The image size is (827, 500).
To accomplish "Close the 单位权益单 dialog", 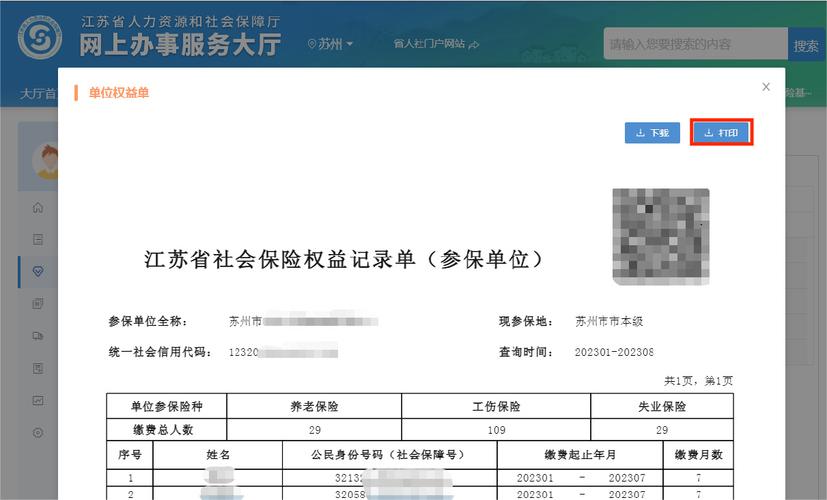I will [x=766, y=87].
